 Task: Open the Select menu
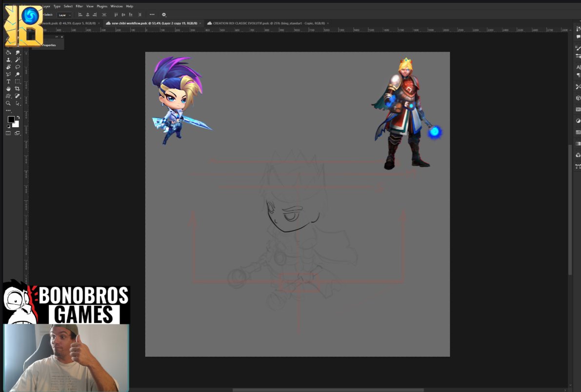pyautogui.click(x=68, y=6)
